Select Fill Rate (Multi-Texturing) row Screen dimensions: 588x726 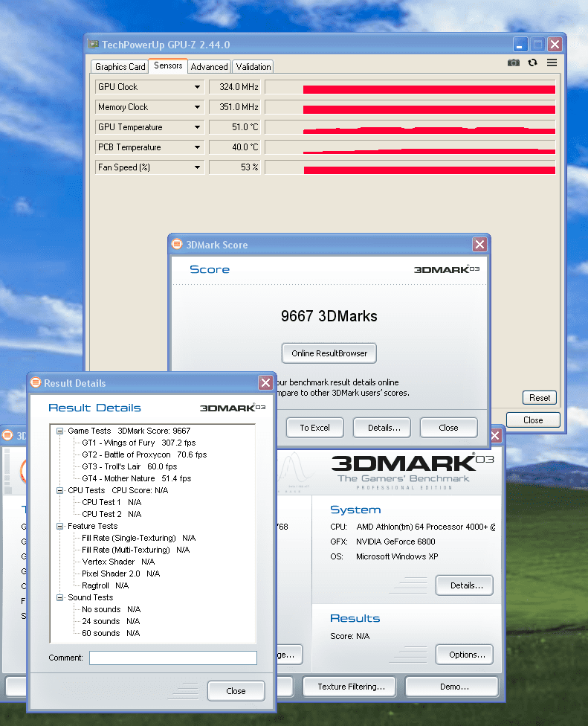tap(136, 550)
